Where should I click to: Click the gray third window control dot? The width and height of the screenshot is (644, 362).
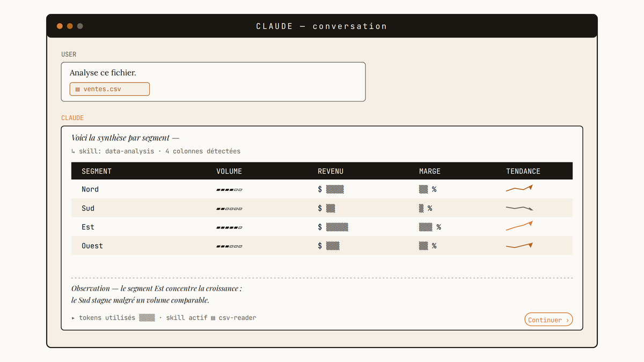pos(80,26)
